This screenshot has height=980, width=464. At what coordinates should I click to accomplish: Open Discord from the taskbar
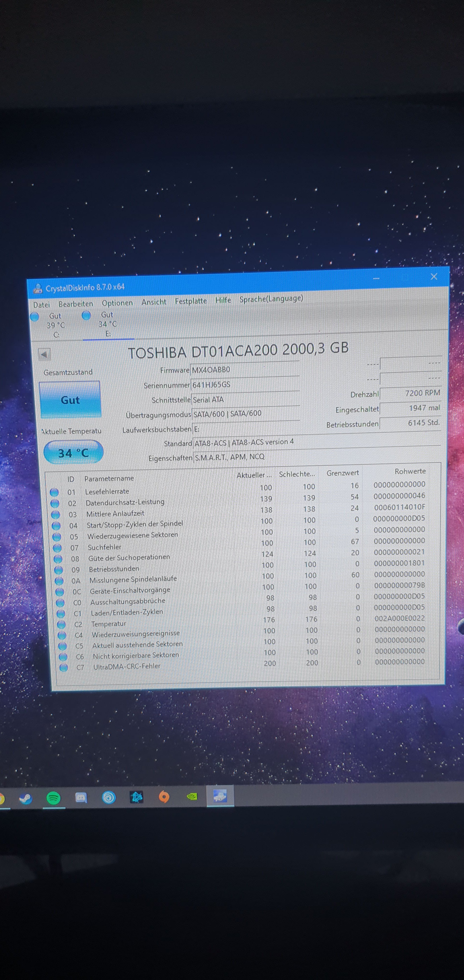(81, 797)
